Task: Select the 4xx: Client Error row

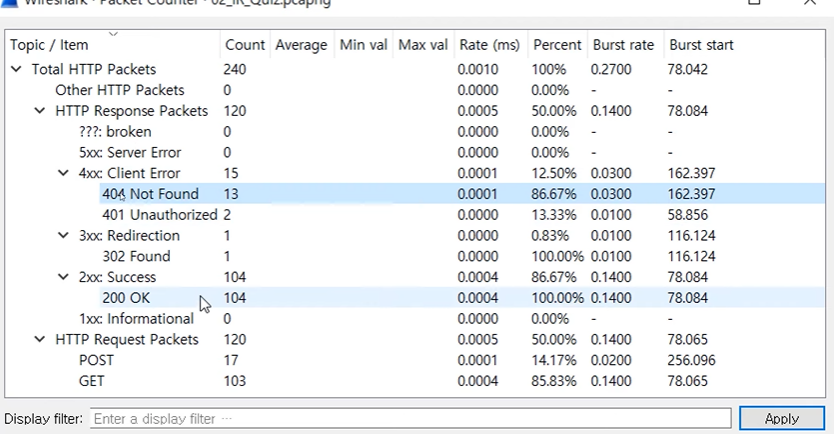Action: coord(415,173)
